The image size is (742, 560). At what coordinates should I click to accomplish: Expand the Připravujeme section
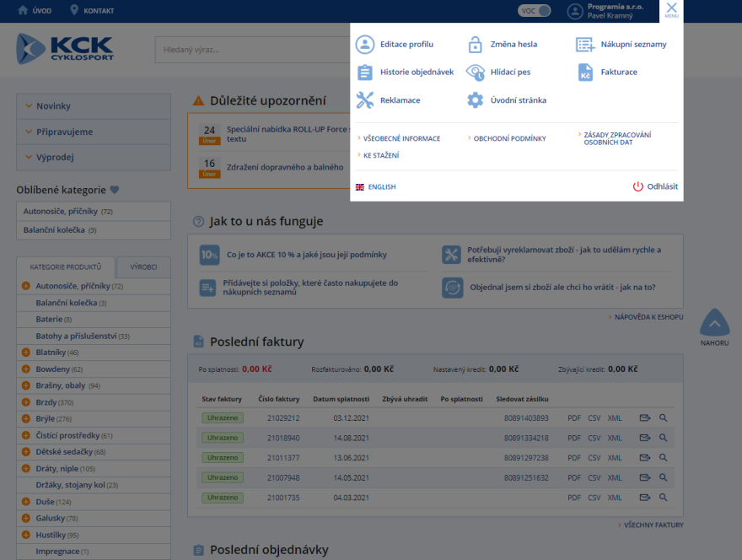[x=94, y=132]
